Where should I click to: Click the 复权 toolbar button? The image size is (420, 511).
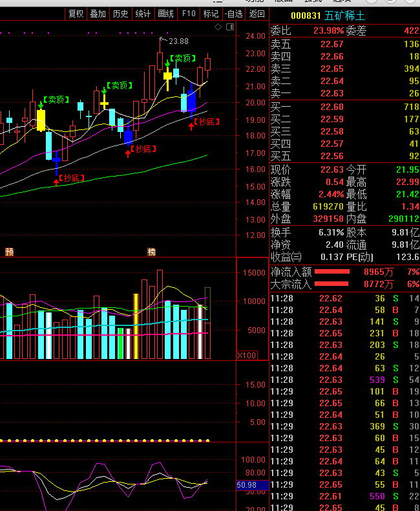tap(76, 14)
